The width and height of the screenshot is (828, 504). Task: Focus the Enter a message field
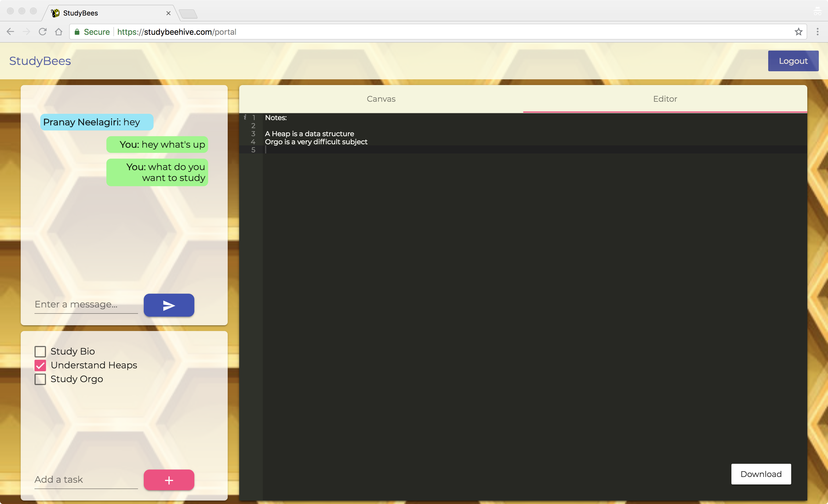86,304
